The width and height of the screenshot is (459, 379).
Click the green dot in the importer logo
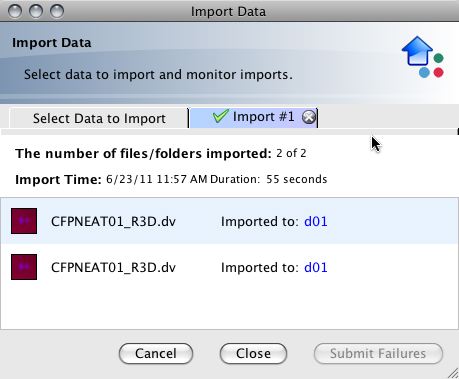pyautogui.click(x=439, y=58)
